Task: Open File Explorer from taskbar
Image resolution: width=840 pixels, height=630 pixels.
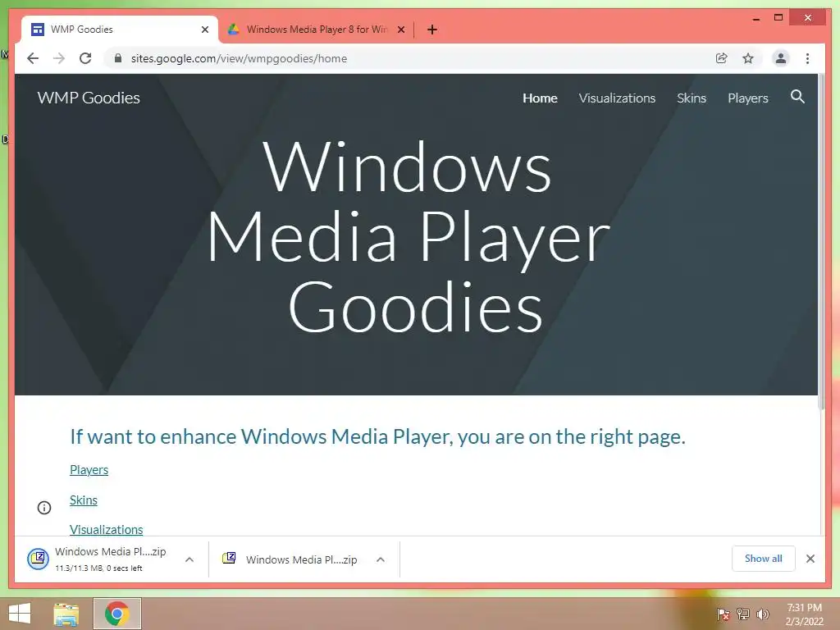Action: click(66, 614)
